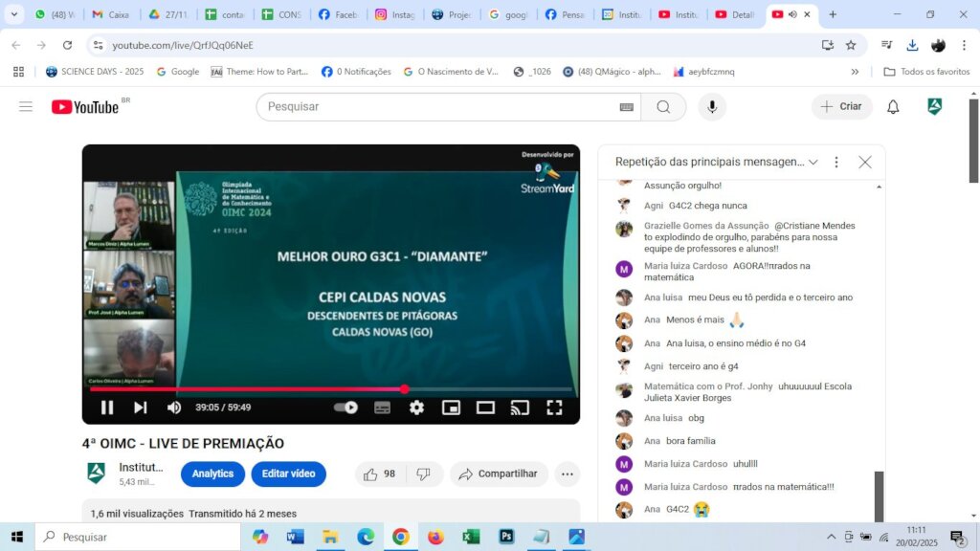This screenshot has height=551, width=980.
Task: Switch to the Caixa Gmail tab
Action: 111,14
